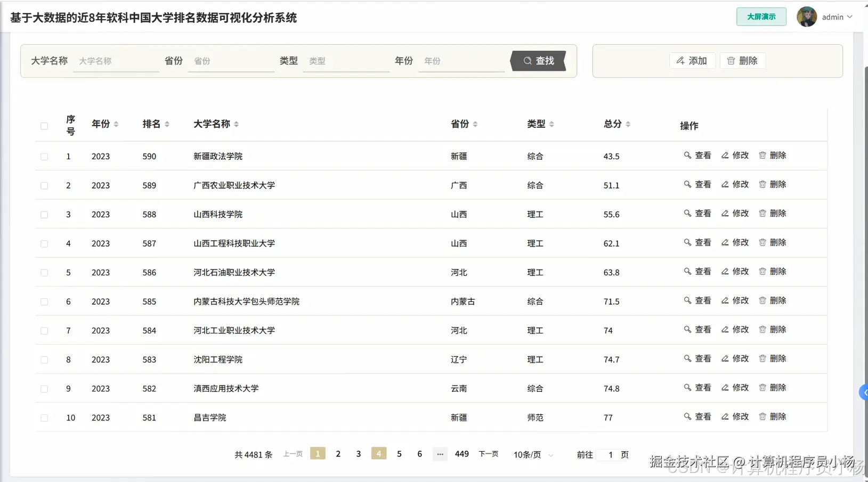Check the select-all checkbox in the table header
Viewport: 868px width, 482px height.
coord(44,126)
